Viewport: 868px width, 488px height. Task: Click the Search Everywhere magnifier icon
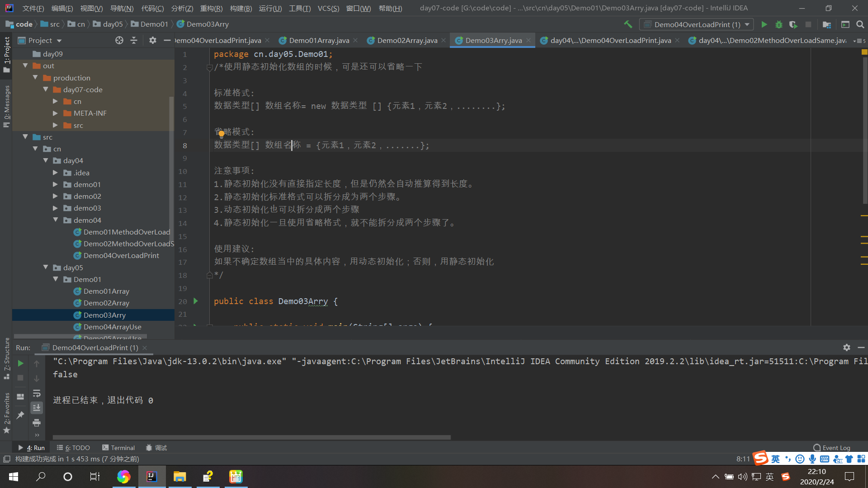860,24
